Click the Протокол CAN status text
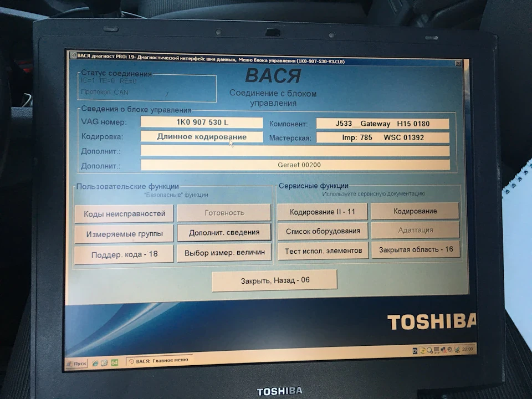Screen dimensions: 532x399 coord(105,92)
